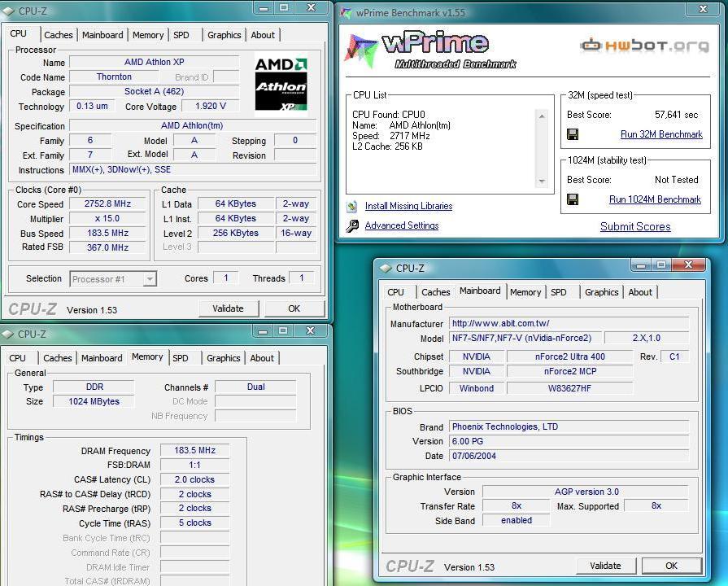Click the Multiplier value x 15.0
728x586 pixels.
107,218
